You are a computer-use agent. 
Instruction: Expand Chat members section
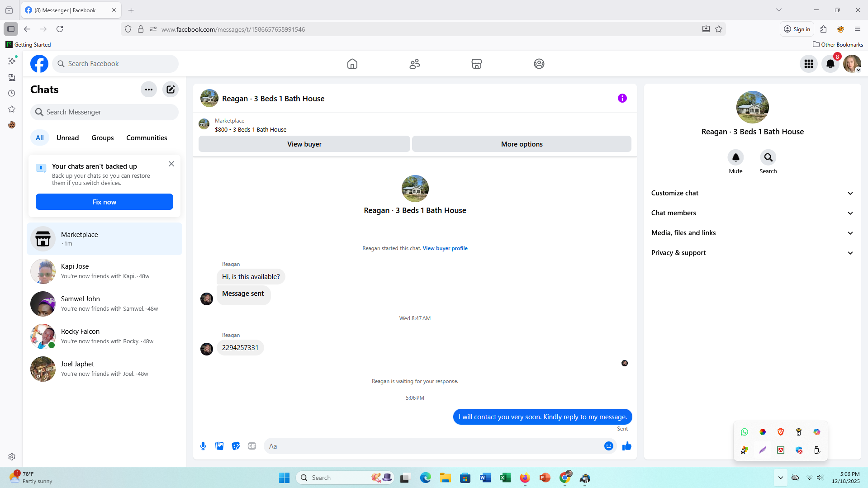click(x=753, y=213)
